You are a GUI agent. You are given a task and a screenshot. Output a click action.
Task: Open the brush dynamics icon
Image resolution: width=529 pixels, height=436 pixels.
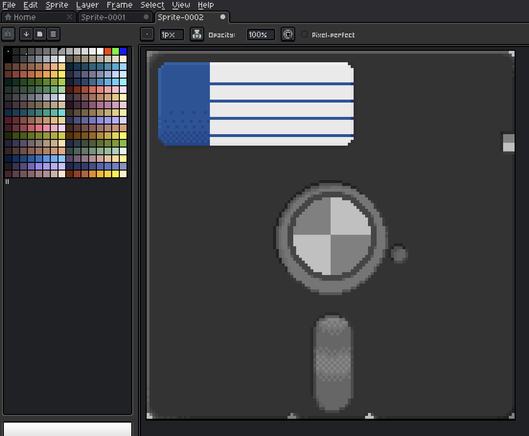coord(288,34)
